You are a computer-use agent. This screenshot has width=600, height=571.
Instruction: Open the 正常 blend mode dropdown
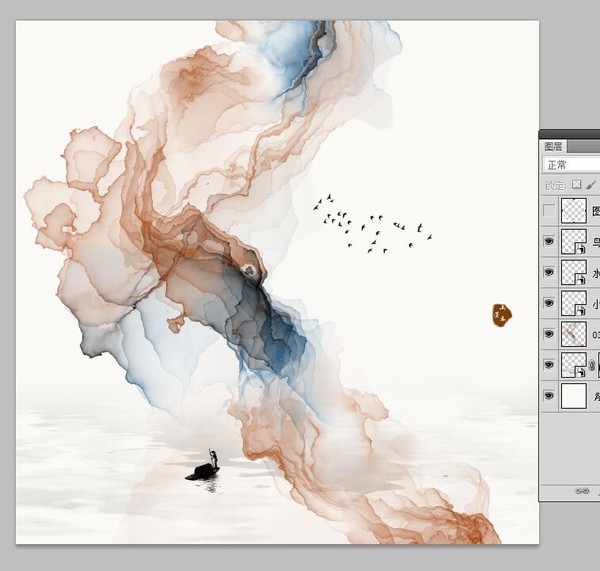(571, 165)
